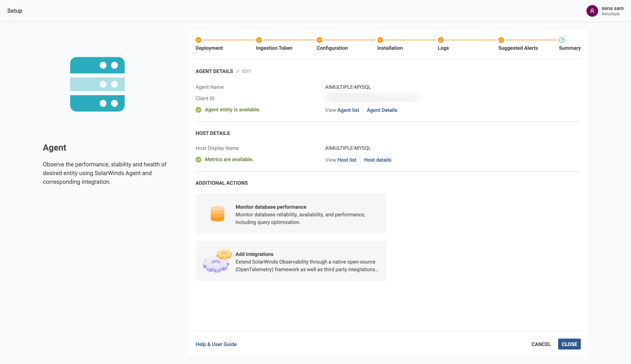Select the Summary step label
The image size is (631, 364).
(x=570, y=48)
